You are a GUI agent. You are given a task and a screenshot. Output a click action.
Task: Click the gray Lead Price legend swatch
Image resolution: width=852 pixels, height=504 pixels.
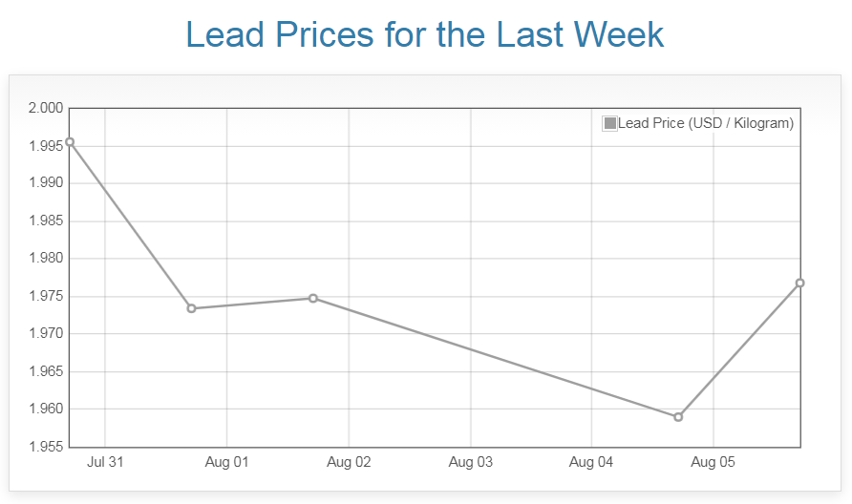click(x=609, y=123)
